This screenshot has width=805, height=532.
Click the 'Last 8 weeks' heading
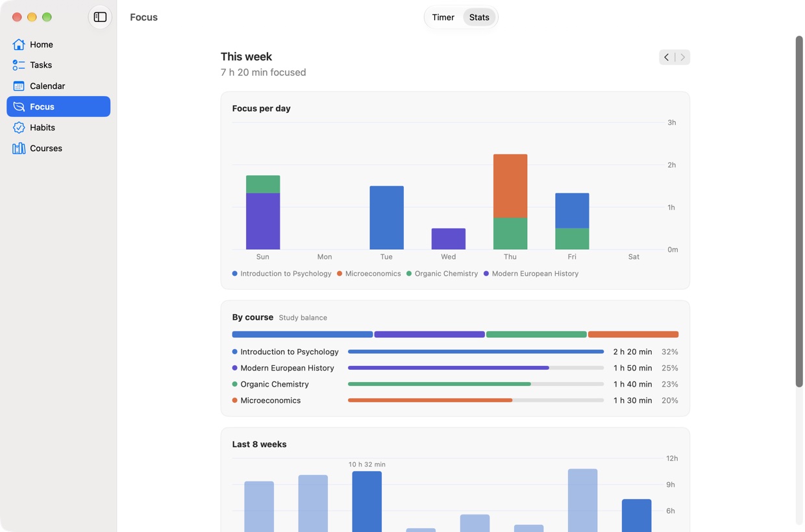pos(260,444)
